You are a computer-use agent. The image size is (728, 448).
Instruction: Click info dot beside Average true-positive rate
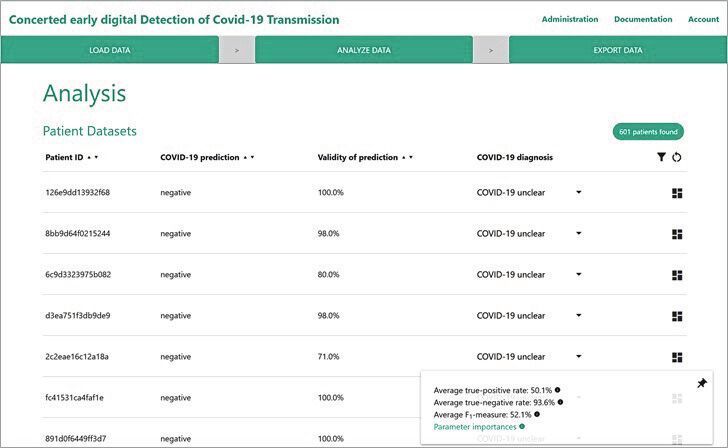[x=557, y=390]
